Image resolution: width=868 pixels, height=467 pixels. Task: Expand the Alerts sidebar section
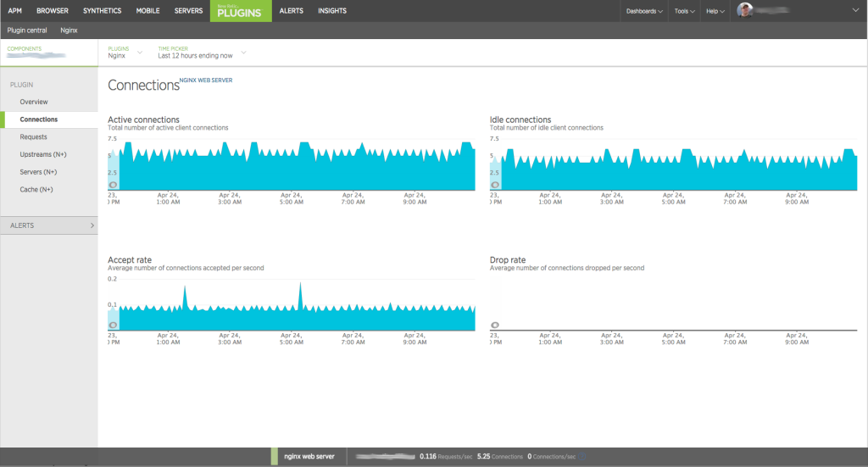coord(48,225)
